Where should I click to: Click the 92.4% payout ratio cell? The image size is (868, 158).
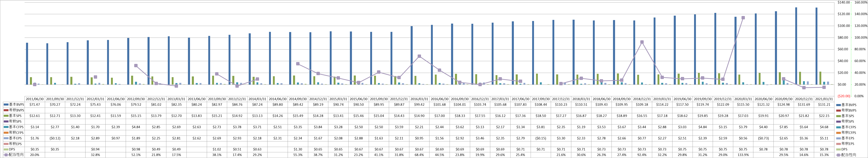642,155
